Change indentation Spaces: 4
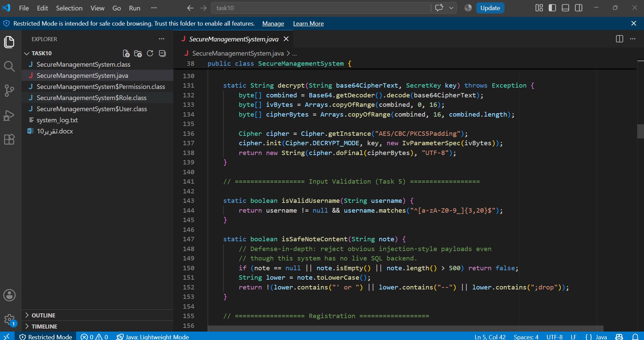This screenshot has height=340, width=644. (x=526, y=337)
